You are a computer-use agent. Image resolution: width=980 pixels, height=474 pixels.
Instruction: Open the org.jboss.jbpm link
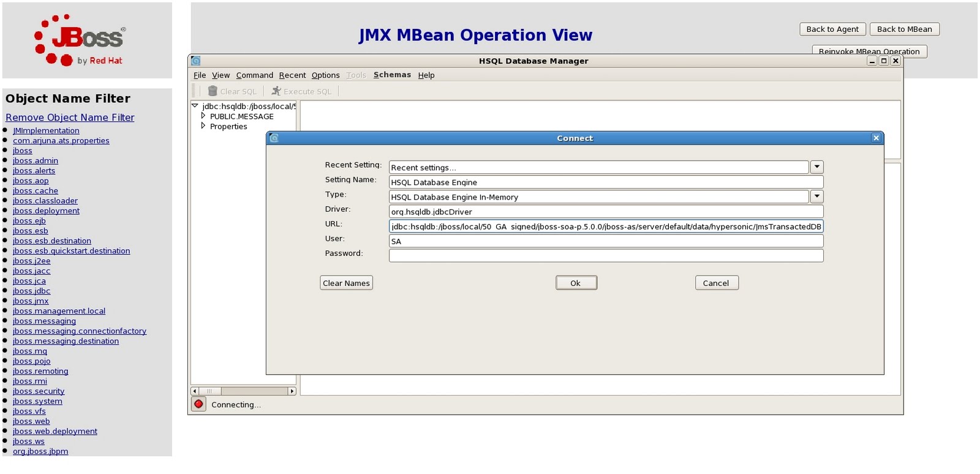pyautogui.click(x=40, y=451)
